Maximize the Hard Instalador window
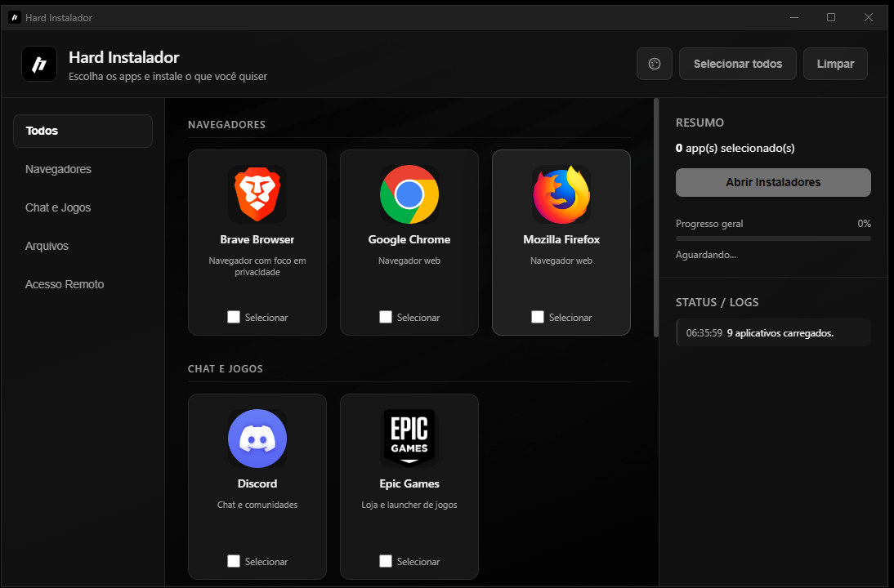The image size is (894, 588). click(831, 18)
